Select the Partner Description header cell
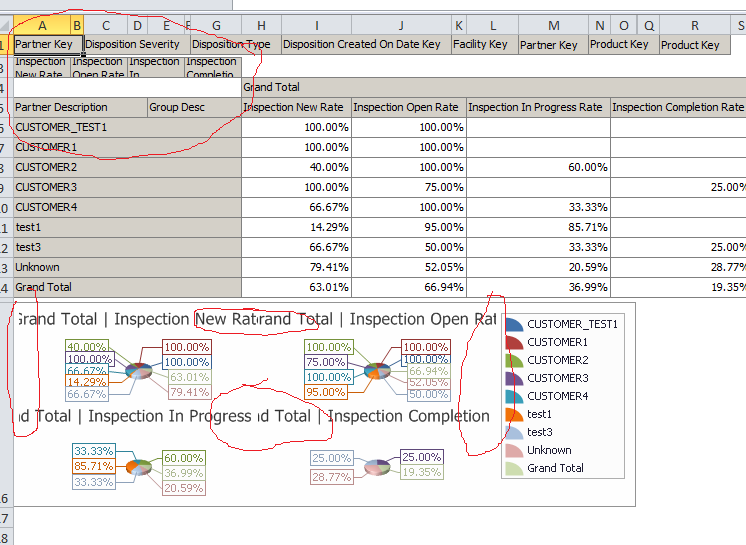Viewport: 746px width, 545px height. [x=80, y=107]
